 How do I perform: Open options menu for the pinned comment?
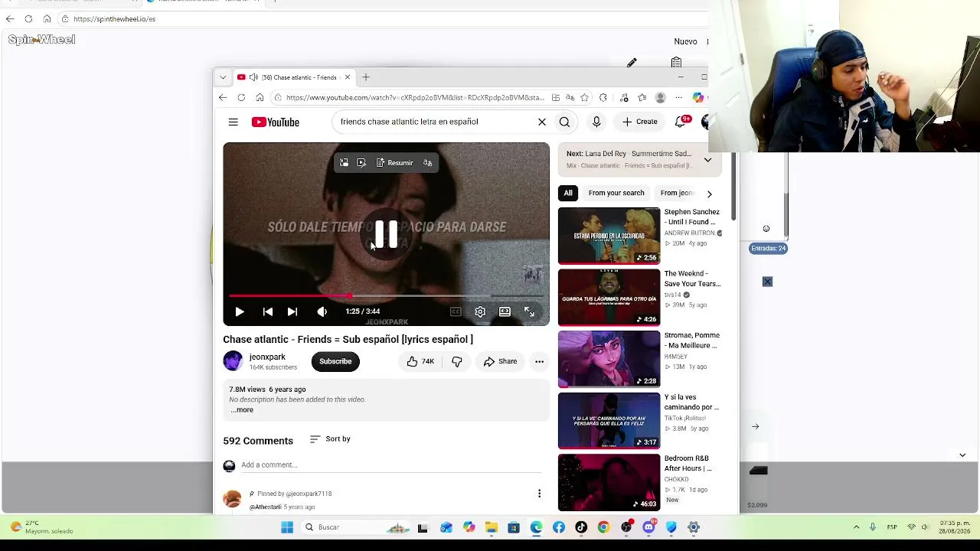[x=539, y=494]
